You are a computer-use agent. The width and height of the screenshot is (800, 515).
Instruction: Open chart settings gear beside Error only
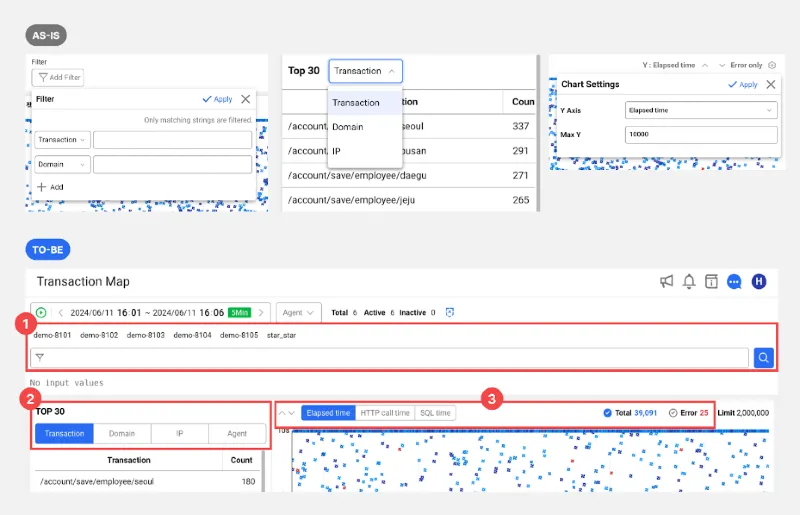tap(772, 65)
